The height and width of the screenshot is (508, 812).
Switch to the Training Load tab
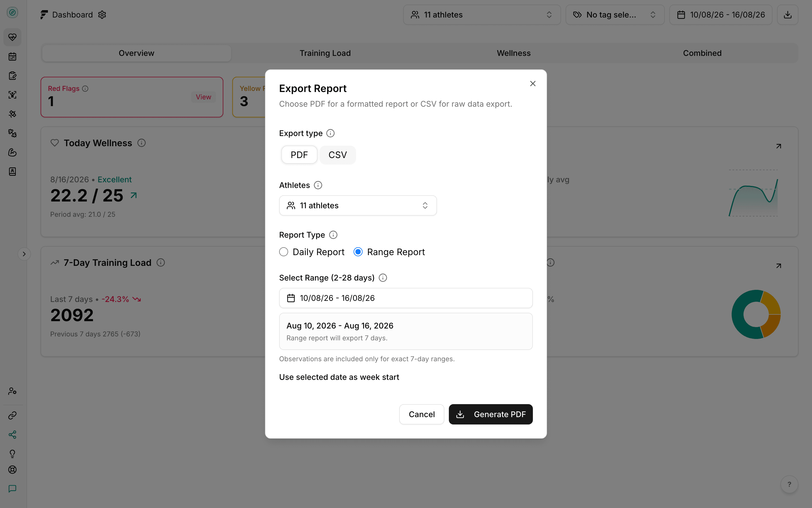coord(325,53)
